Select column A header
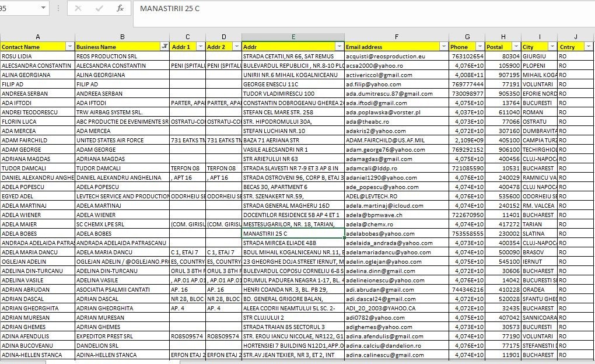 coord(37,37)
